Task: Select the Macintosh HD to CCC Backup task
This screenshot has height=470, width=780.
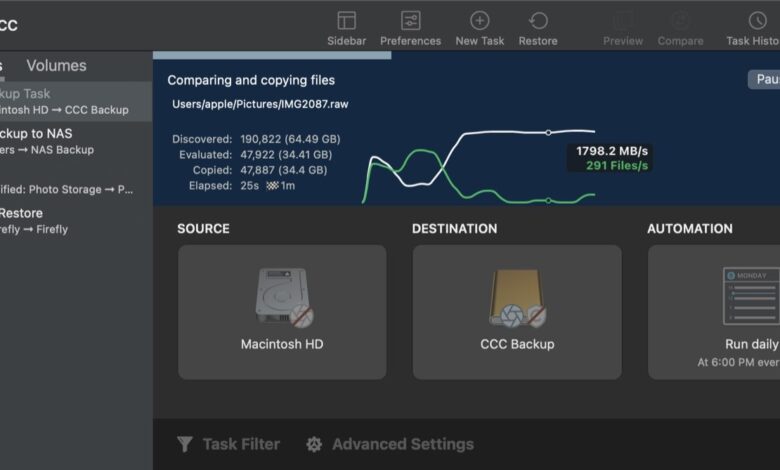Action: click(76, 101)
